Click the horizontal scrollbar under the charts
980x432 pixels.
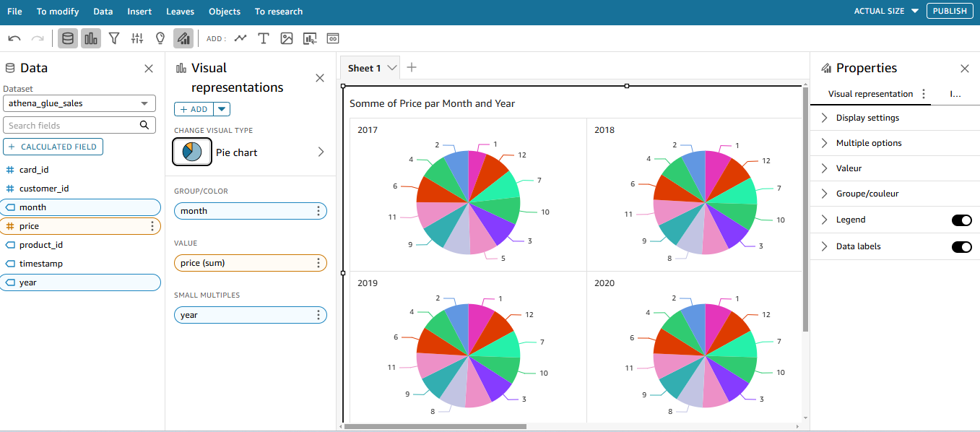(x=435, y=426)
